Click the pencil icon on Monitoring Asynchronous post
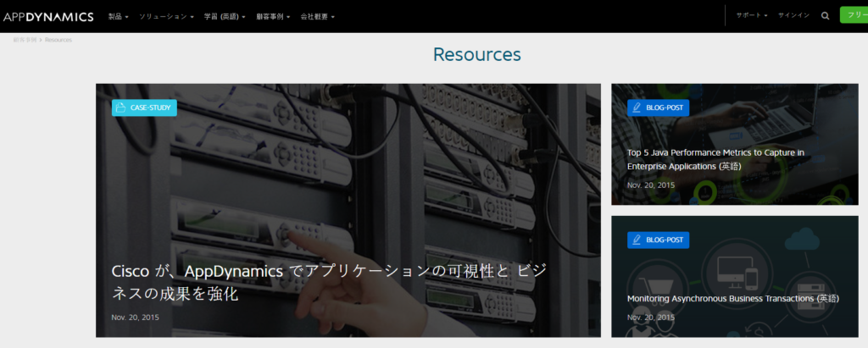Image resolution: width=868 pixels, height=348 pixels. pos(636,240)
